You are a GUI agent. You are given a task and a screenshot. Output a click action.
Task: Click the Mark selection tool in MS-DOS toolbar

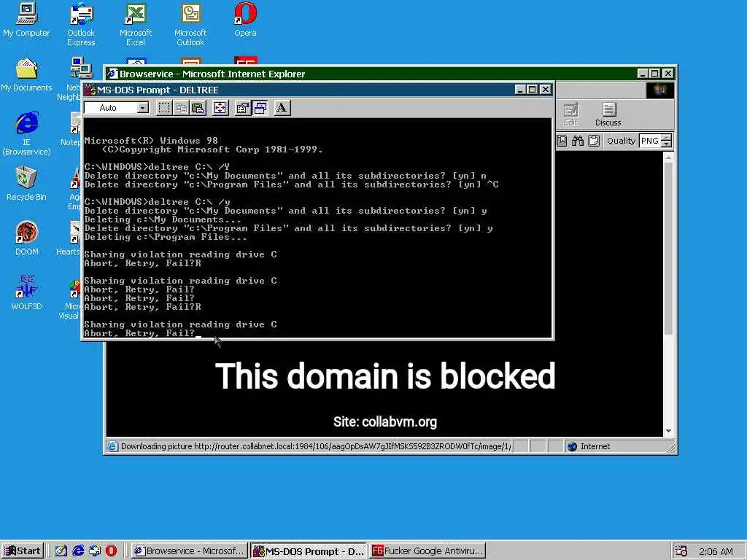coord(164,108)
